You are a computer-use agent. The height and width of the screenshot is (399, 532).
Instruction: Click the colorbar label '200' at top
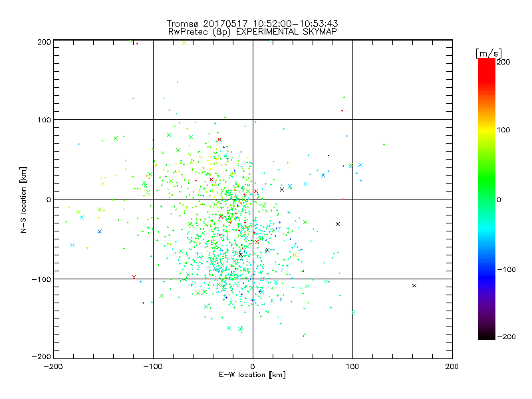point(503,62)
